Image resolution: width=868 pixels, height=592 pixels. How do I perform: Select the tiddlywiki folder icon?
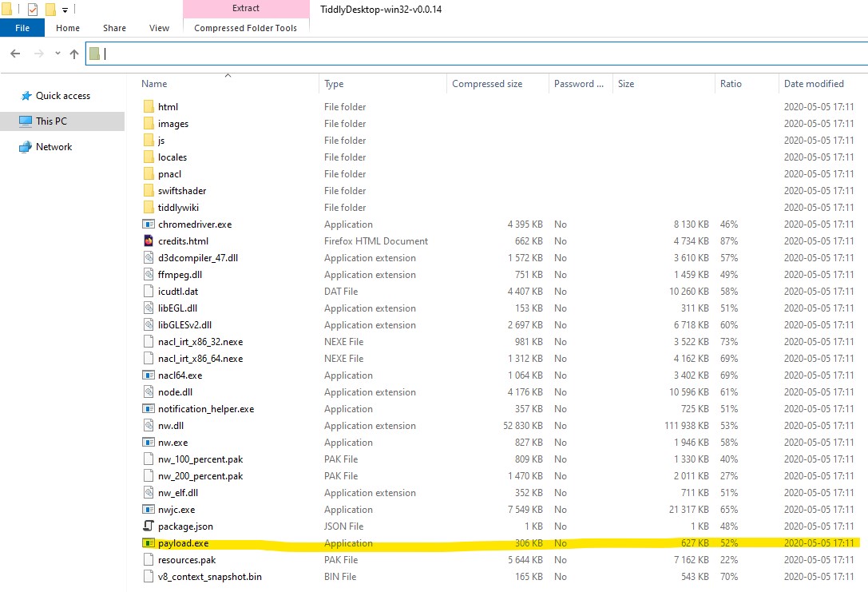point(149,207)
